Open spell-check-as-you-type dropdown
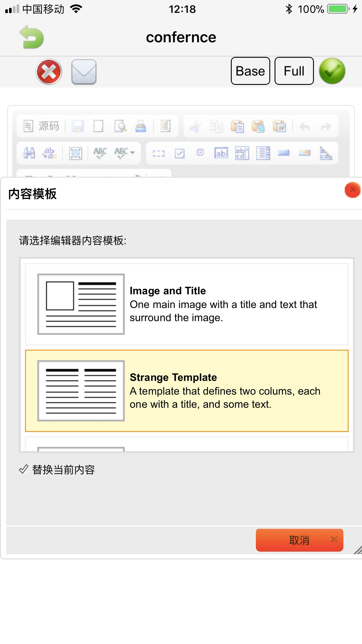Viewport: 362px width, 644px height. (x=124, y=153)
